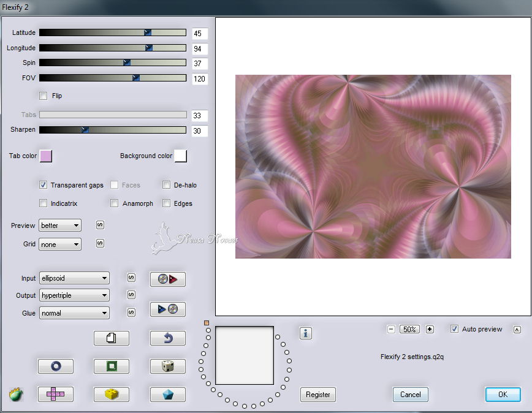Open the Grid dropdown set to none

(60, 244)
